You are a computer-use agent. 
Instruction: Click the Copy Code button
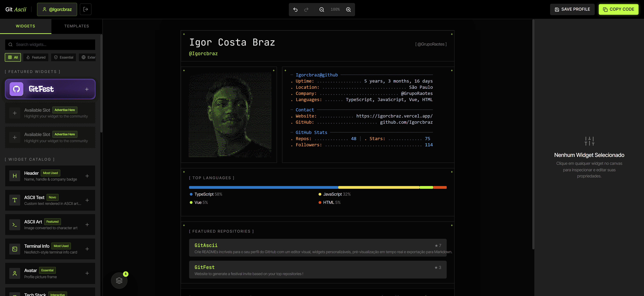coord(619,9)
